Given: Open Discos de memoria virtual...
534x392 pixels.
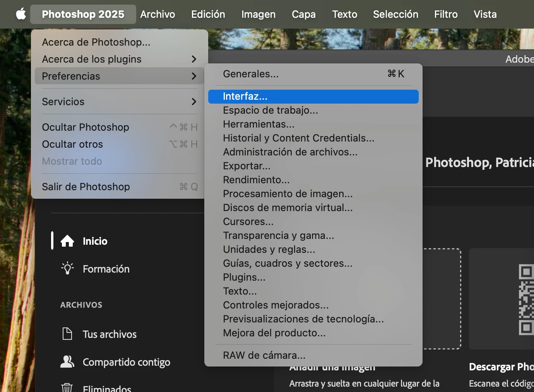Looking at the screenshot, I should (x=313, y=208).
